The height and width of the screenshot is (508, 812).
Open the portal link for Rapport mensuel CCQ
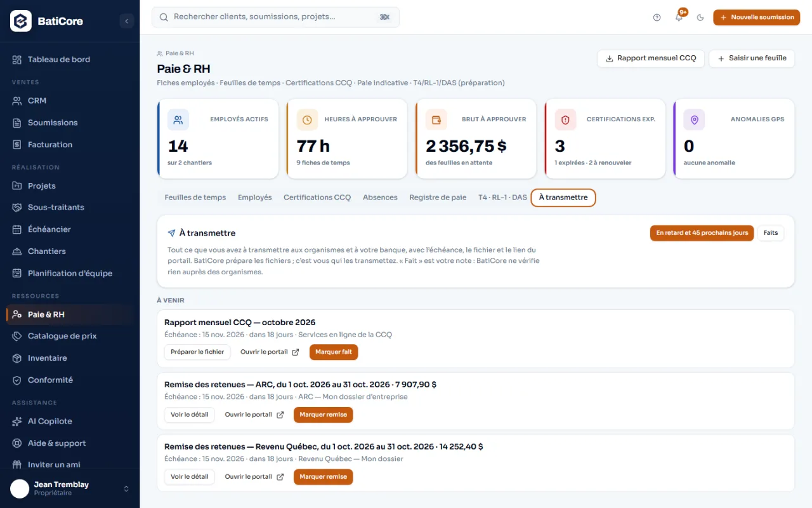coord(270,352)
